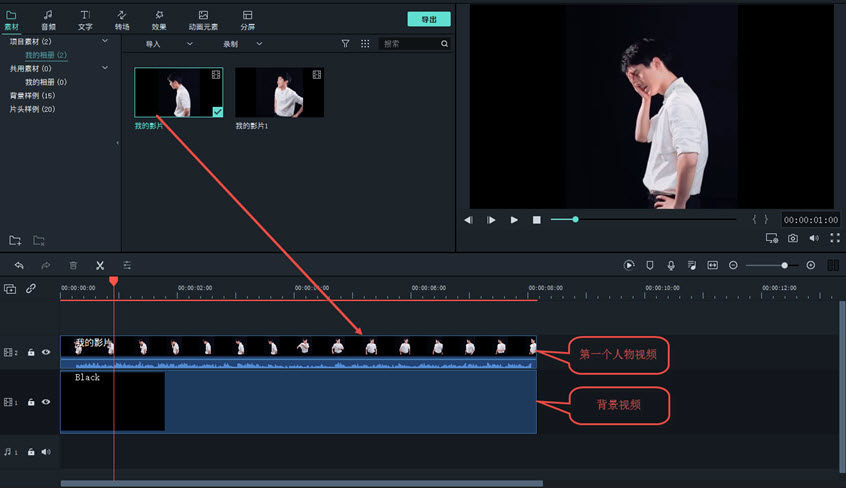Toggle lock on video track 1

pos(31,402)
